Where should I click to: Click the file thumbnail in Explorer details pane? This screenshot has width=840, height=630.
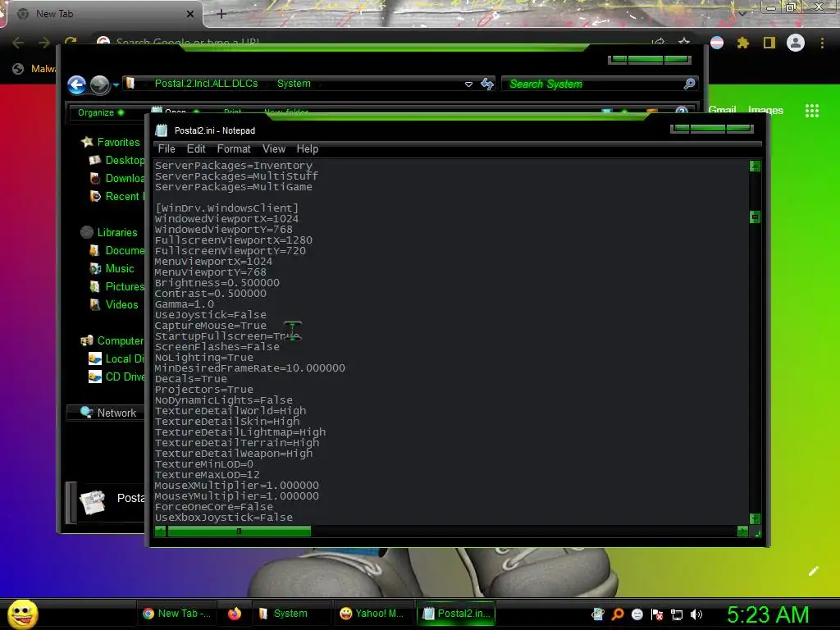(x=92, y=502)
